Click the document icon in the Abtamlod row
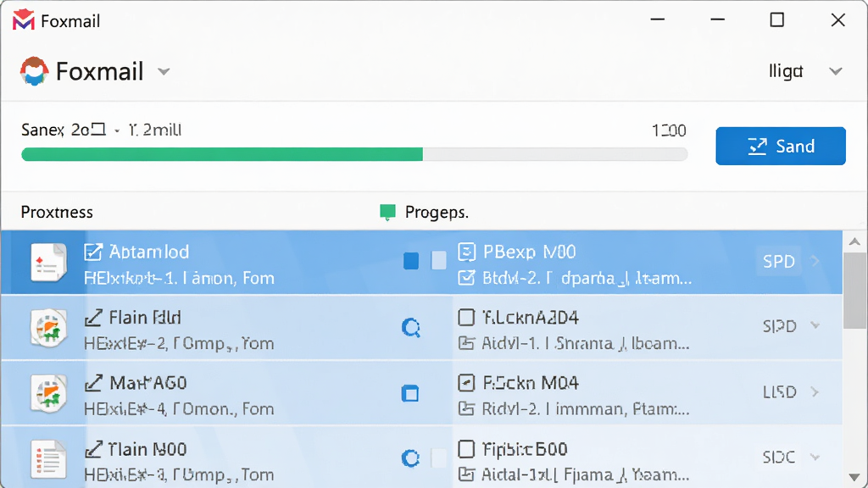Image resolution: width=868 pixels, height=488 pixels. click(48, 263)
